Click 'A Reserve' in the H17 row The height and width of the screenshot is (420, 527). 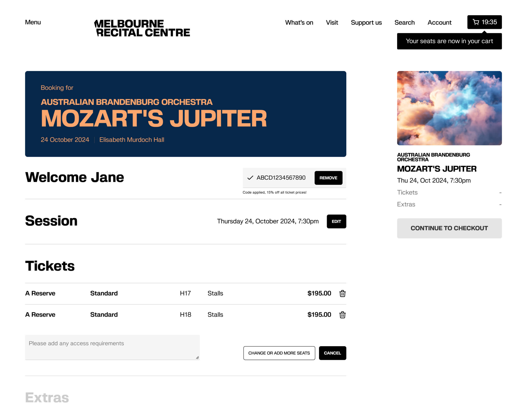coord(40,293)
